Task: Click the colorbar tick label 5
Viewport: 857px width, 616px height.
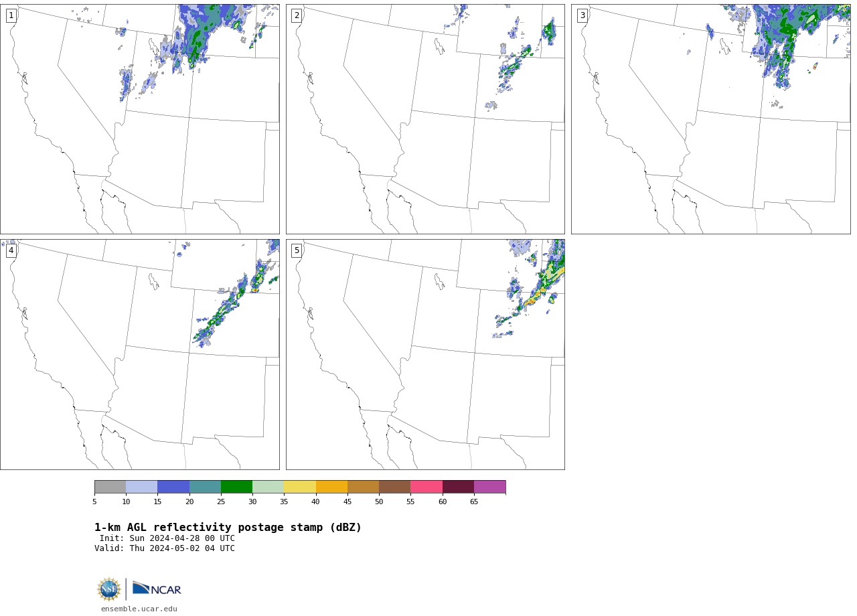Action: point(94,502)
